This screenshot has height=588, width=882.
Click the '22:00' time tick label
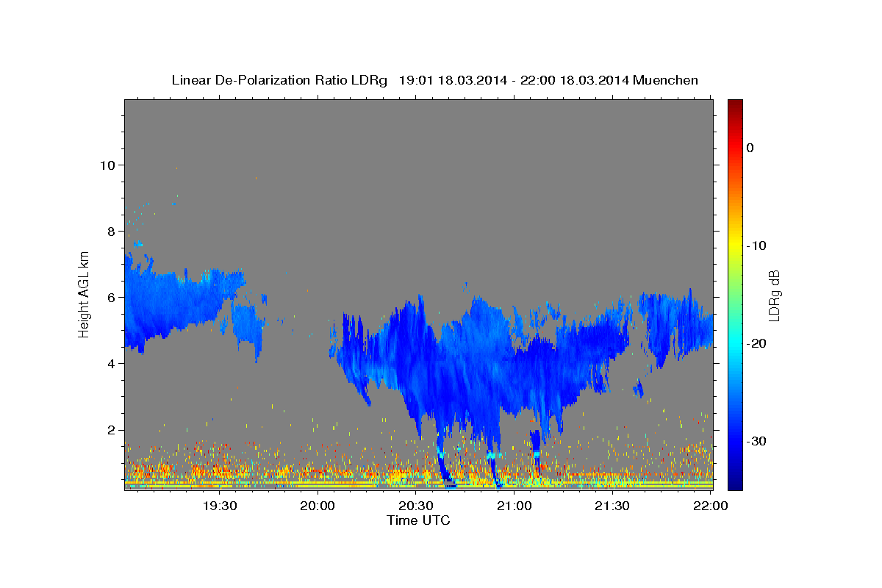[x=711, y=506]
